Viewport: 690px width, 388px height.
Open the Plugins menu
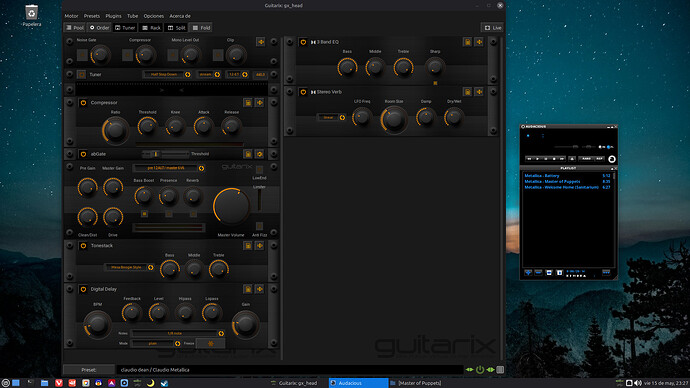114,16
